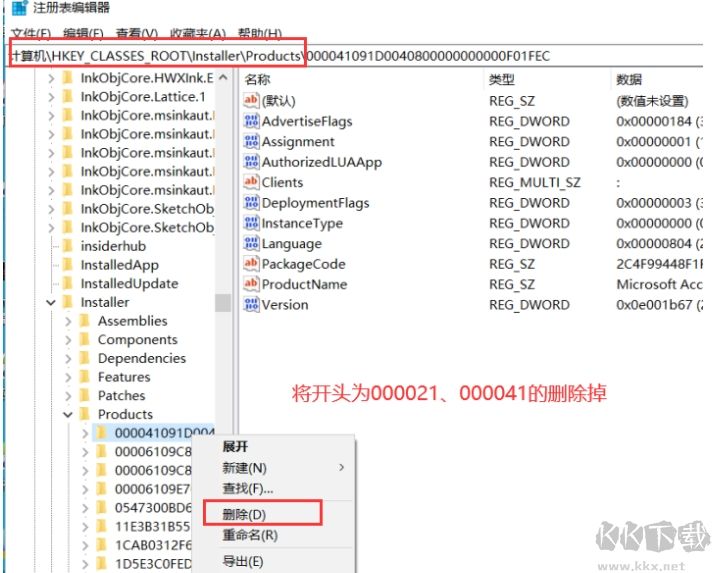
Task: Select the Clients multi-string value icon
Action: (x=251, y=182)
